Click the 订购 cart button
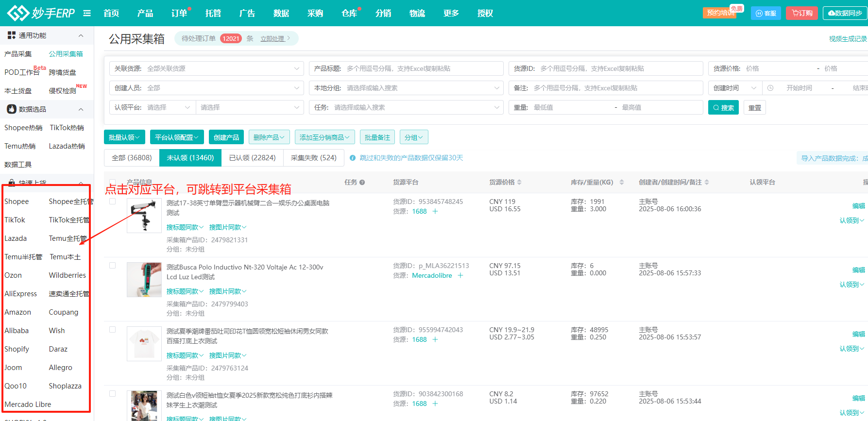868x421 pixels. pos(802,13)
